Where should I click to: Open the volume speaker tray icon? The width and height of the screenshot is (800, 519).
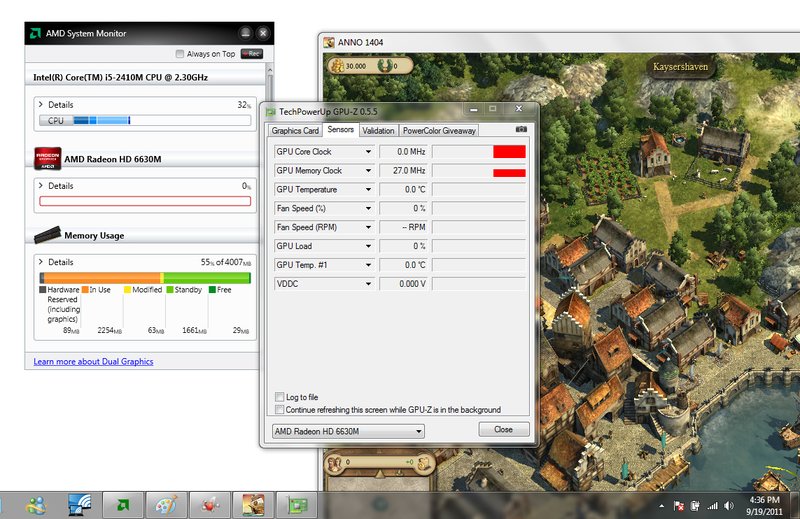coord(729,506)
